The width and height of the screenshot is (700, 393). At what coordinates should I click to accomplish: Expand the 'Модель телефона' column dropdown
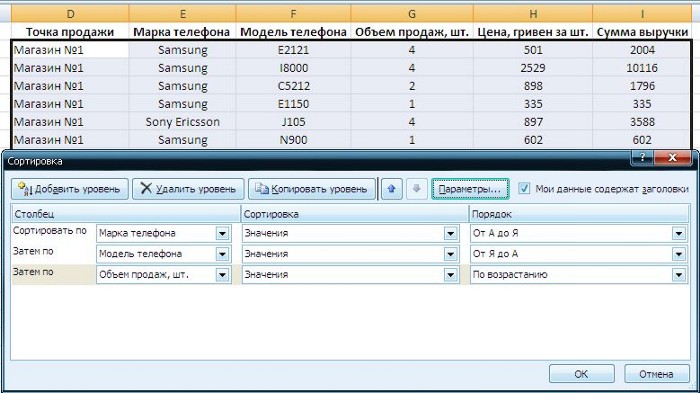(222, 254)
